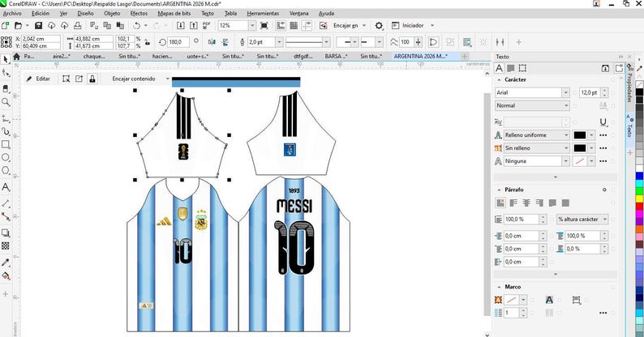The height and width of the screenshot is (337, 644).
Task: Open the Arial font dropdown
Action: [x=565, y=92]
